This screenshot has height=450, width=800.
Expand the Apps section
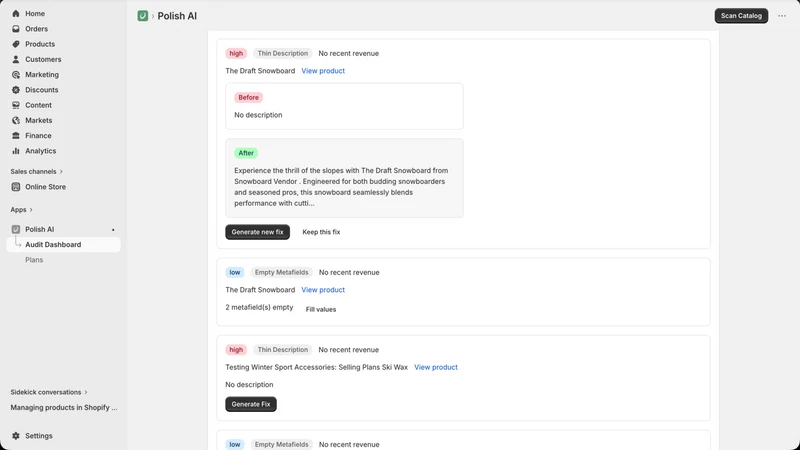(x=21, y=210)
